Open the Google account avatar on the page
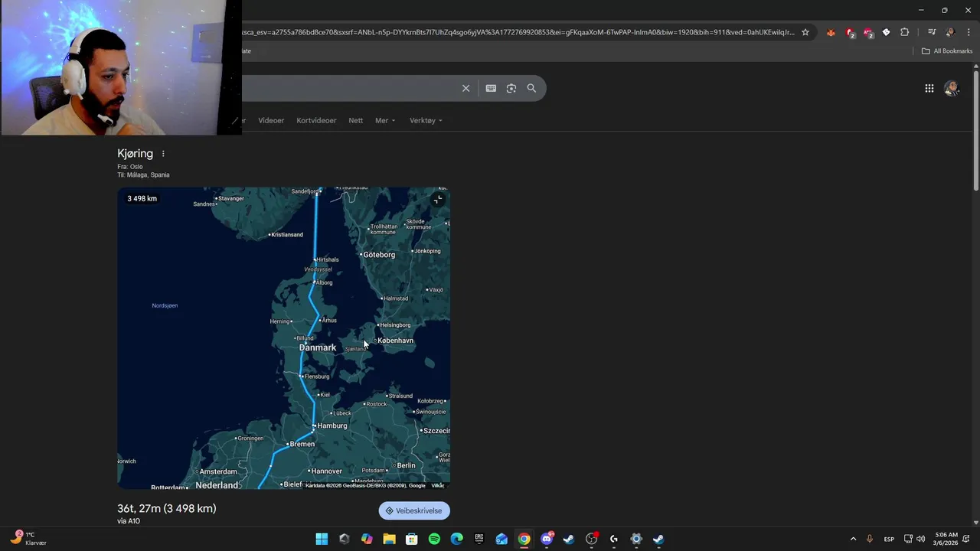Viewport: 980px width, 551px height. pyautogui.click(x=952, y=88)
